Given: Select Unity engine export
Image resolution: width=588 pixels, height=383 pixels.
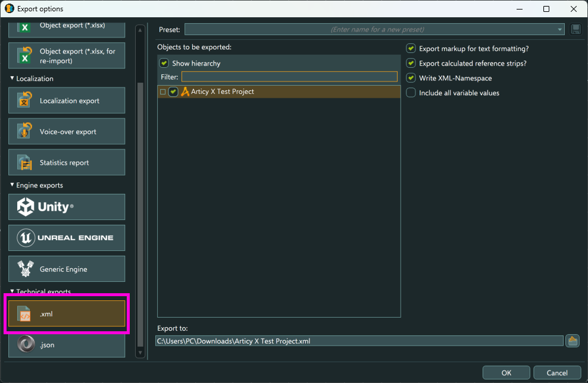Looking at the screenshot, I should click(x=67, y=207).
